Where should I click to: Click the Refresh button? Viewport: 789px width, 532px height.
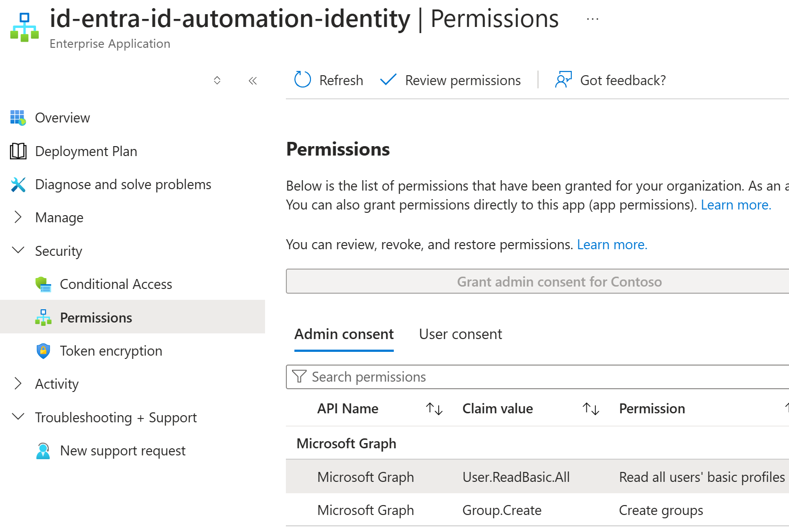328,80
